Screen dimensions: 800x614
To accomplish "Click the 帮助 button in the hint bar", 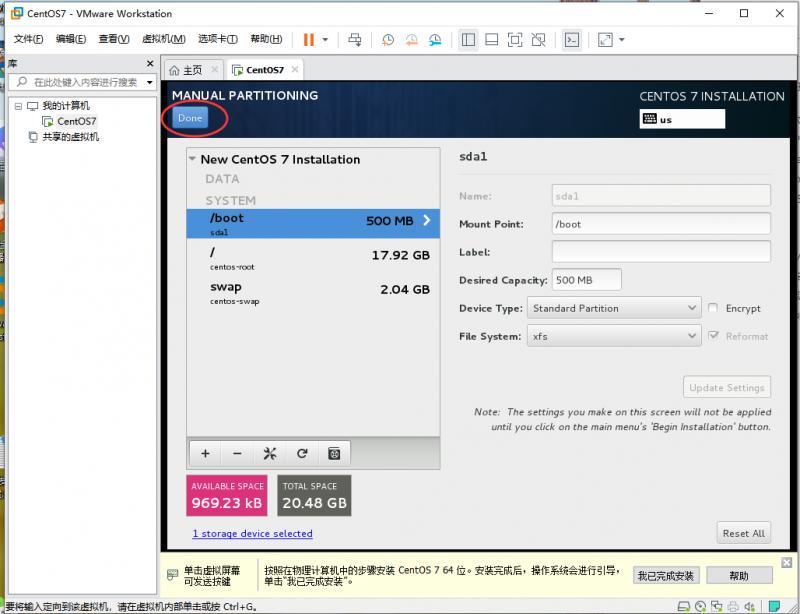I will (739, 576).
